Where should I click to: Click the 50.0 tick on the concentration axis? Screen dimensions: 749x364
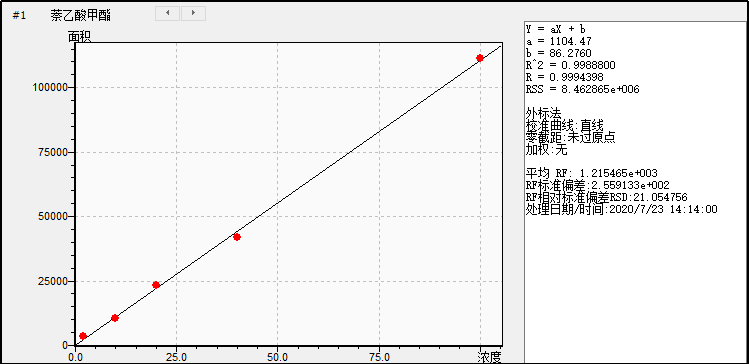click(x=278, y=357)
